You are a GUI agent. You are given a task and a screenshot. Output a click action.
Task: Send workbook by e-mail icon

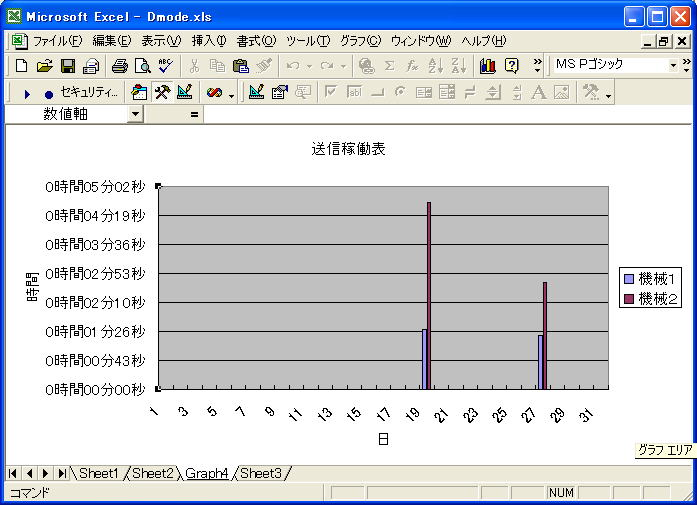[x=91, y=66]
